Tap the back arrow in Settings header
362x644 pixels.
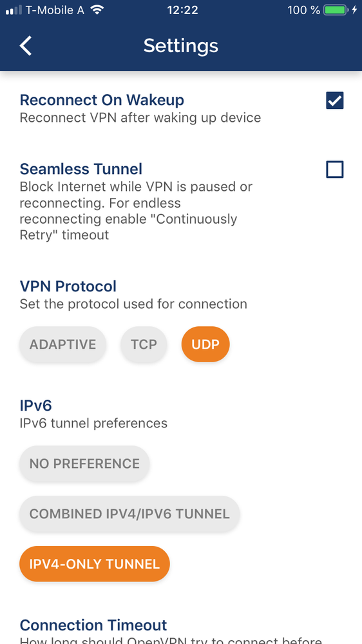pyautogui.click(x=26, y=46)
